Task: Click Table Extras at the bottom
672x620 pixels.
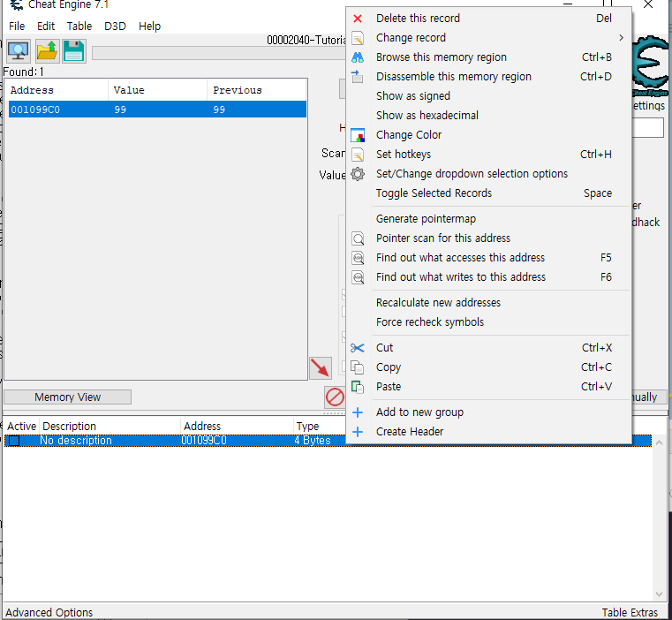Action: tap(629, 612)
